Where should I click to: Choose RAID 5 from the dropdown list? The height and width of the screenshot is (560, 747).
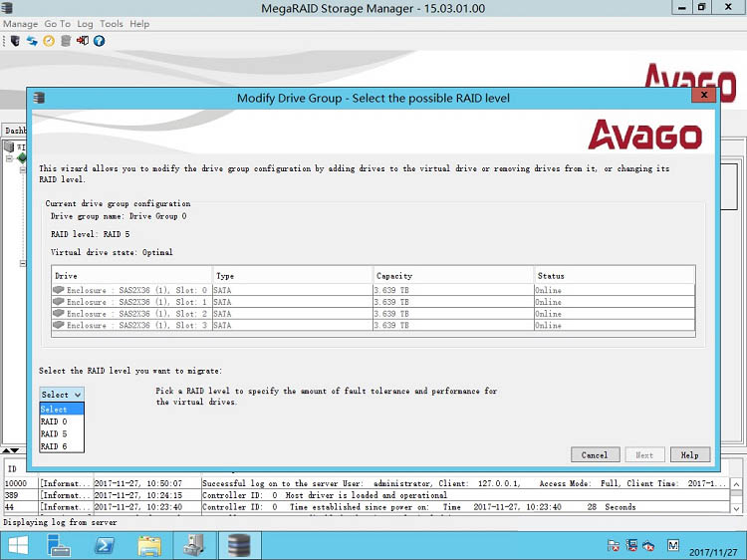(x=62, y=433)
